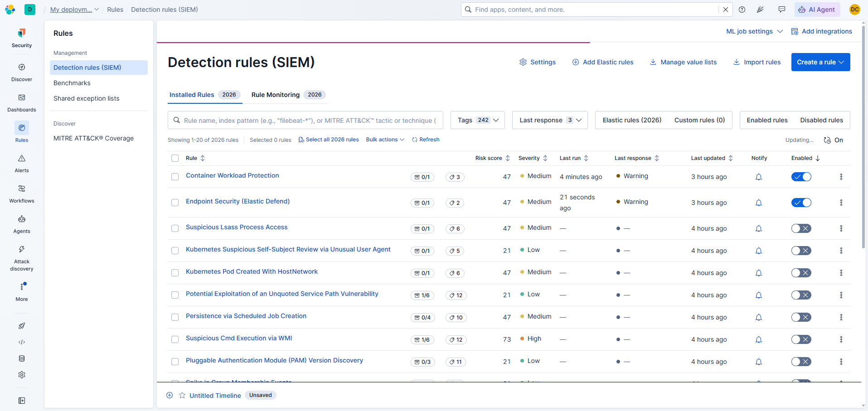Open rules Settings at the page header
Image resolution: width=868 pixels, height=411 pixels.
(538, 62)
